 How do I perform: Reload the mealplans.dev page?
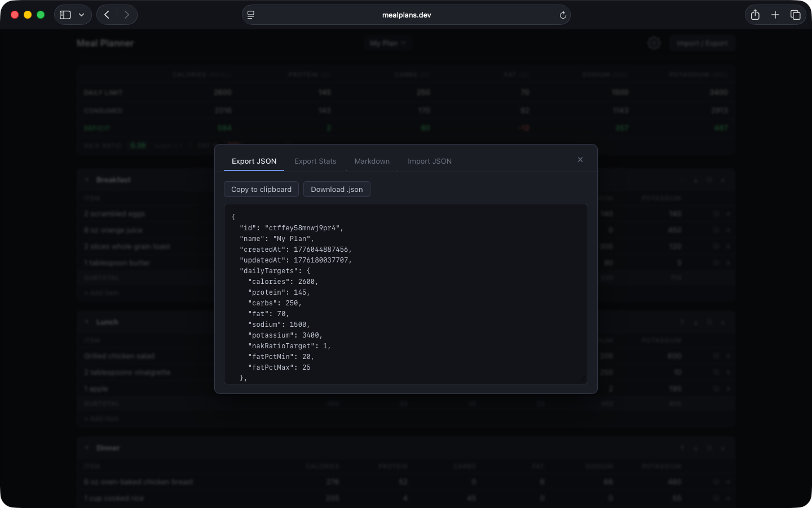coord(563,15)
